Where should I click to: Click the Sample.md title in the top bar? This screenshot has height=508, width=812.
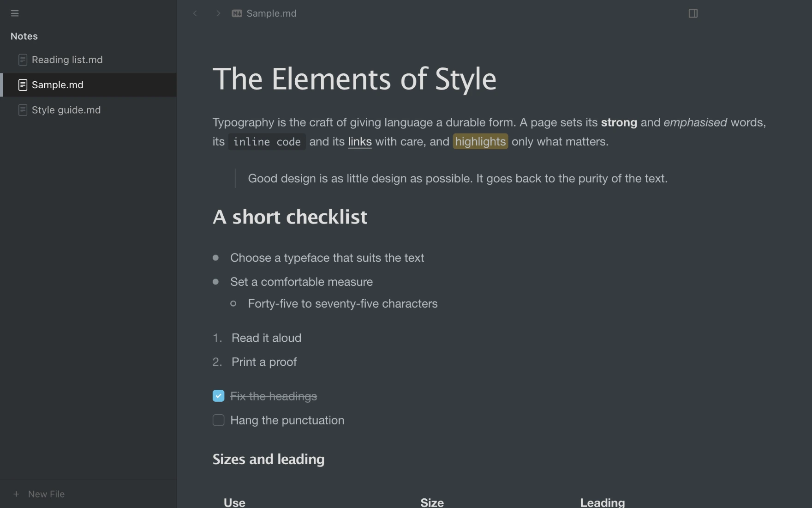[x=271, y=13]
